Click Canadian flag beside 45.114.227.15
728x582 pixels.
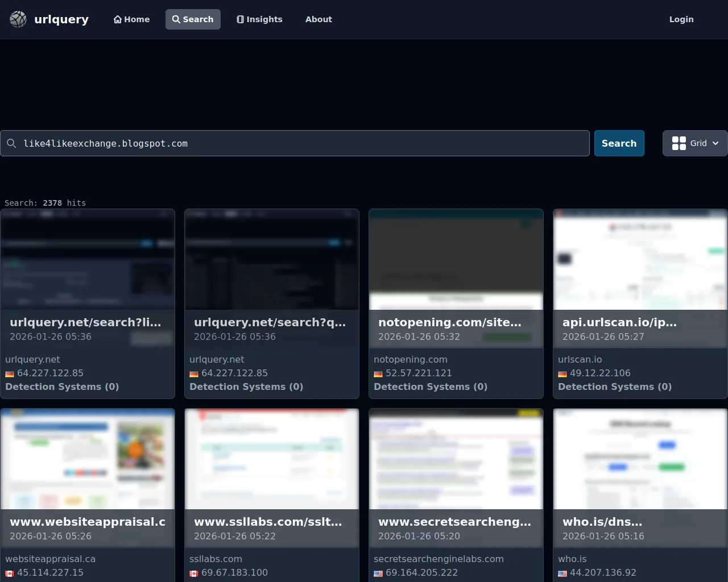(10, 573)
